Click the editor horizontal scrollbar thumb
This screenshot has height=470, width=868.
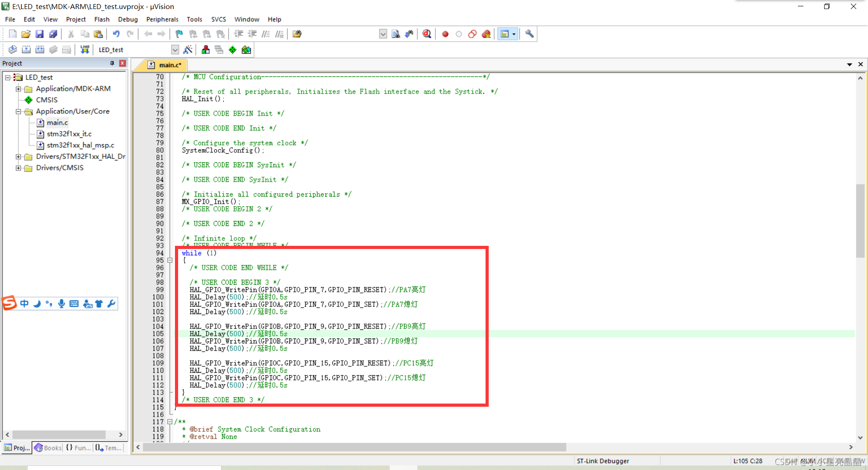354,447
